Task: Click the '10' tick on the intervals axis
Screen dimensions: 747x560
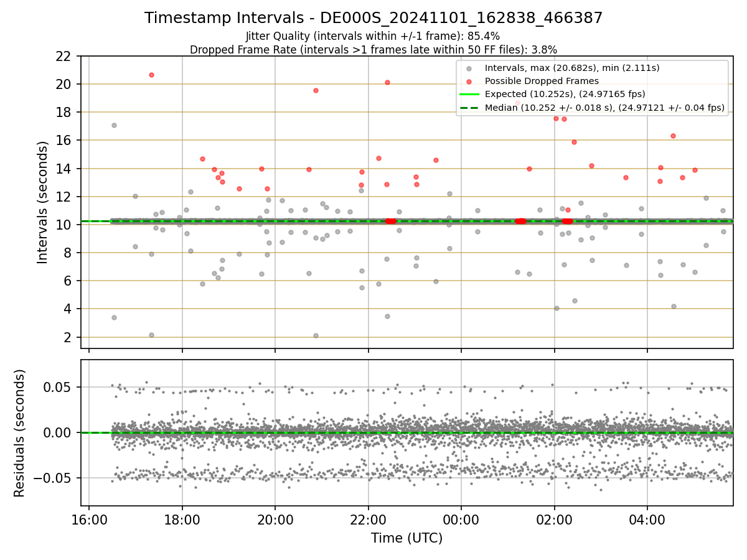Action: coord(63,225)
